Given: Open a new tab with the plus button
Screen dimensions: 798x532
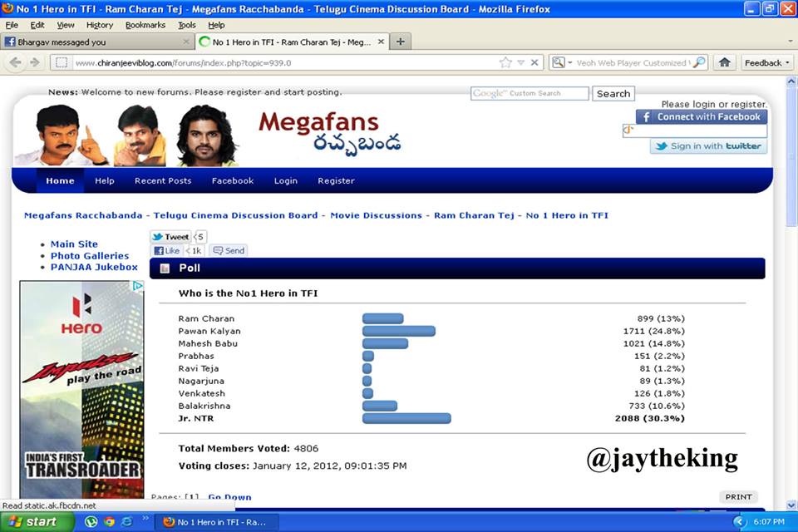Looking at the screenshot, I should [x=400, y=42].
